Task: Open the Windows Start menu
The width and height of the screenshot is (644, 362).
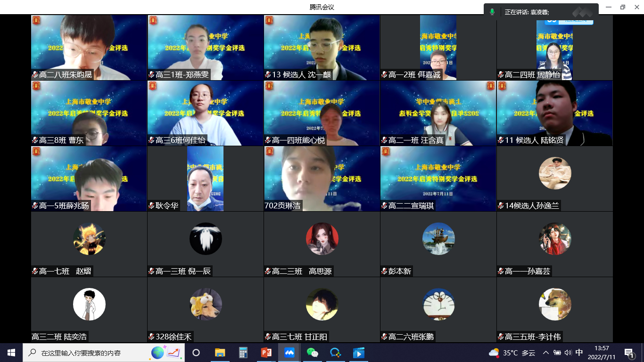Action: click(x=11, y=353)
